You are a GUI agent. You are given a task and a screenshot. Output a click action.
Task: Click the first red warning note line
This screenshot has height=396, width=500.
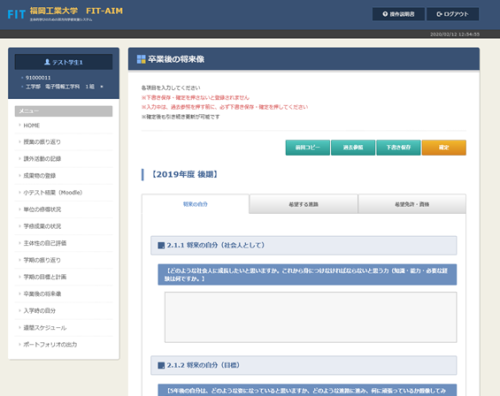pyautogui.click(x=195, y=98)
